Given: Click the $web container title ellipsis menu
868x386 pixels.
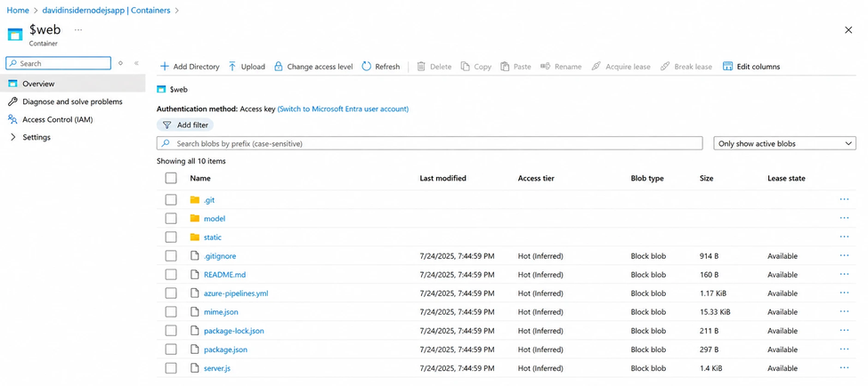Looking at the screenshot, I should tap(78, 29).
